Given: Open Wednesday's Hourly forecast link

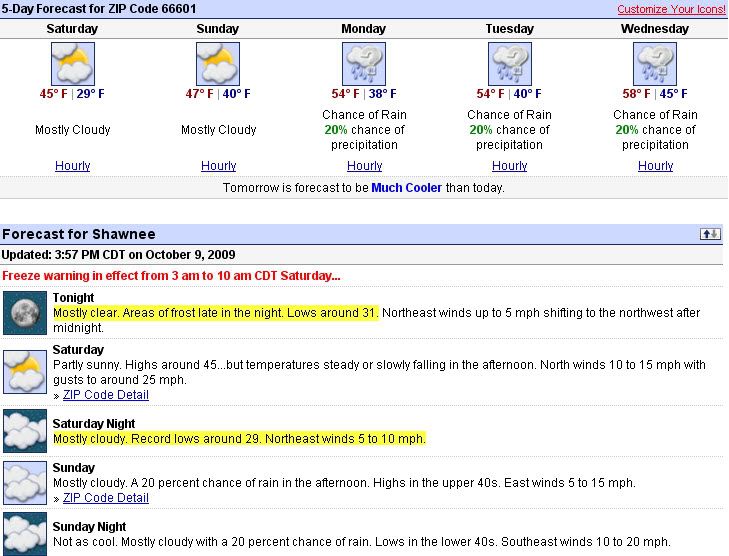Looking at the screenshot, I should coord(656,165).
